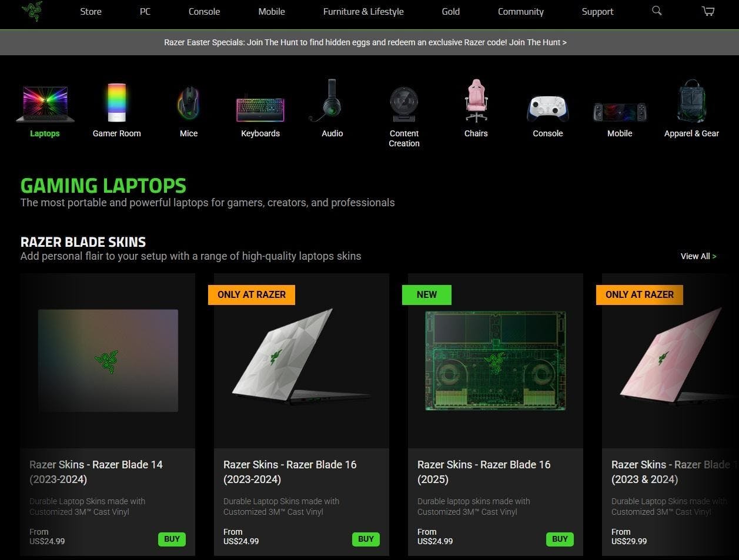739x560 pixels.
Task: Click the Join The Hunt > link
Action: point(538,42)
